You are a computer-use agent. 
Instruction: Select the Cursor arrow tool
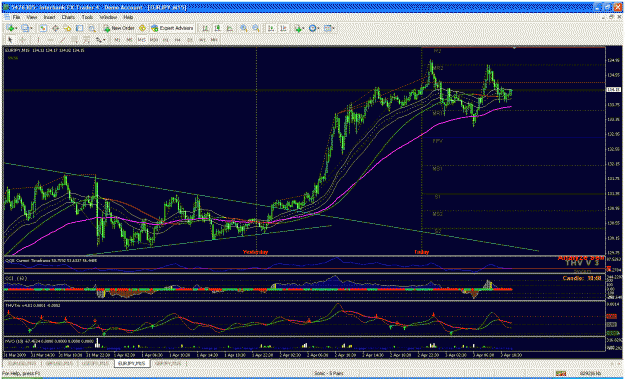[x=10, y=39]
